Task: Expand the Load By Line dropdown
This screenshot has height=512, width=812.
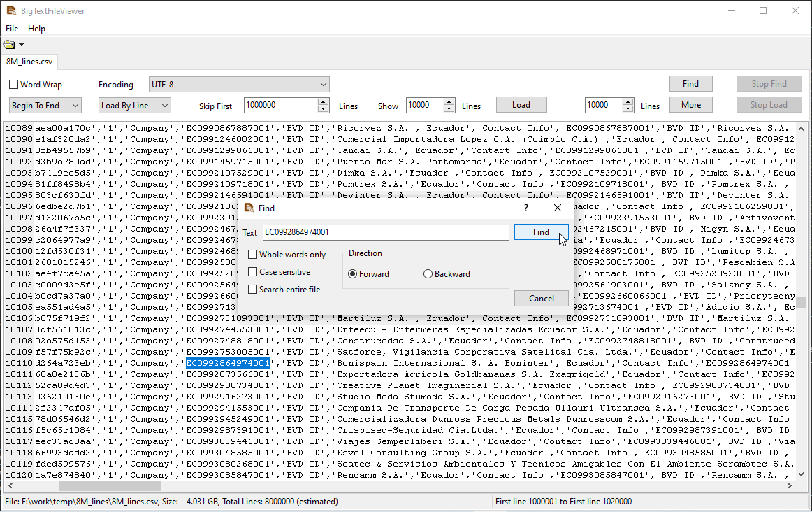Action: click(x=134, y=106)
